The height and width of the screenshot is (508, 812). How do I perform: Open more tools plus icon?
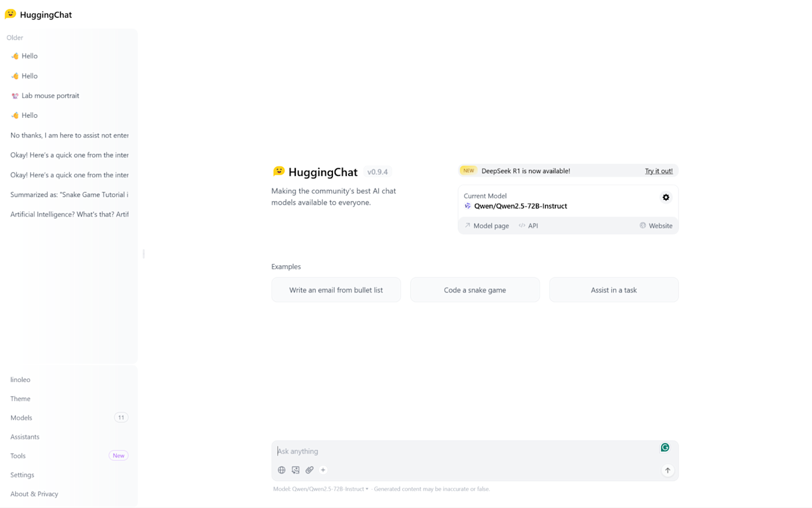pos(323,470)
